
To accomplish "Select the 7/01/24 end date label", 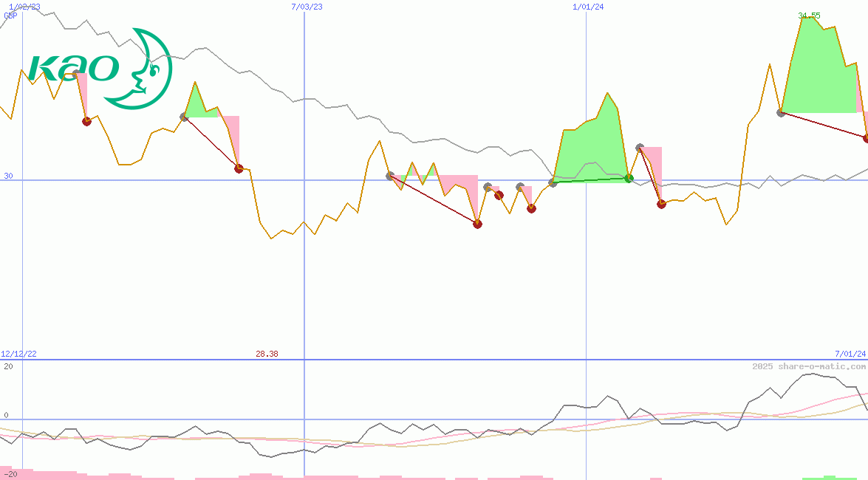I will pyautogui.click(x=850, y=354).
